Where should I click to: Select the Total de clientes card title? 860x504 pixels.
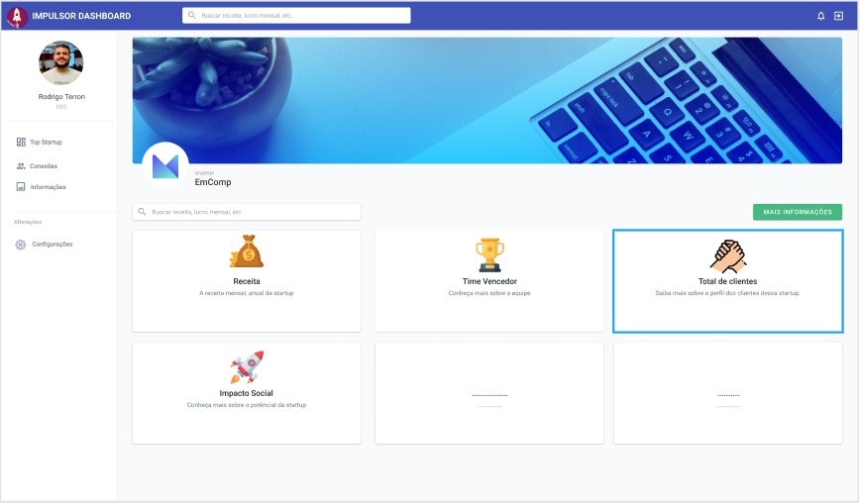pos(728,281)
